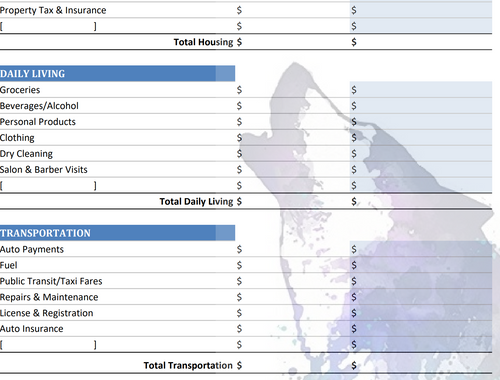Click the Repairs & Maintenance label
This screenshot has width=500, height=380.
(x=49, y=297)
